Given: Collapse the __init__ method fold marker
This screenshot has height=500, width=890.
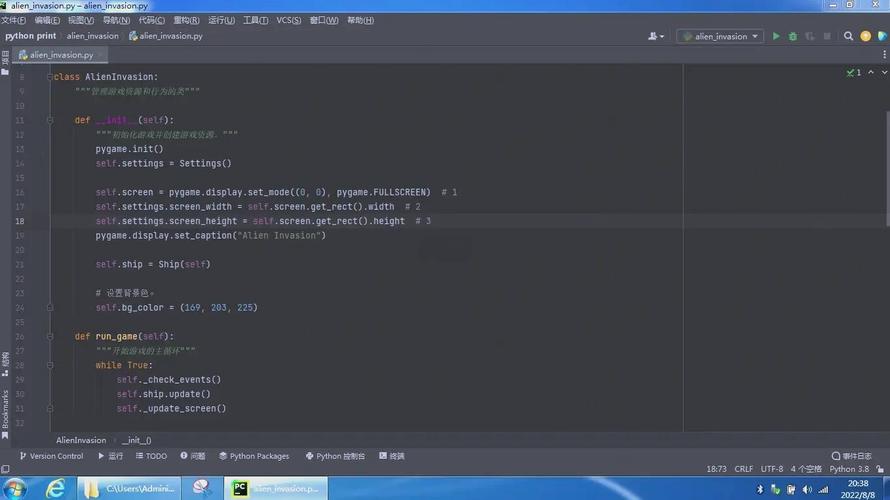Looking at the screenshot, I should click(50, 120).
